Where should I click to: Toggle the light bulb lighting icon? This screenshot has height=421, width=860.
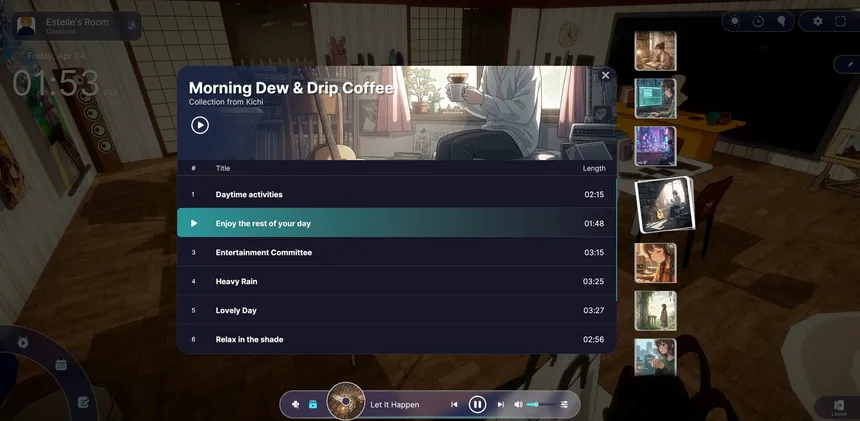[x=781, y=21]
